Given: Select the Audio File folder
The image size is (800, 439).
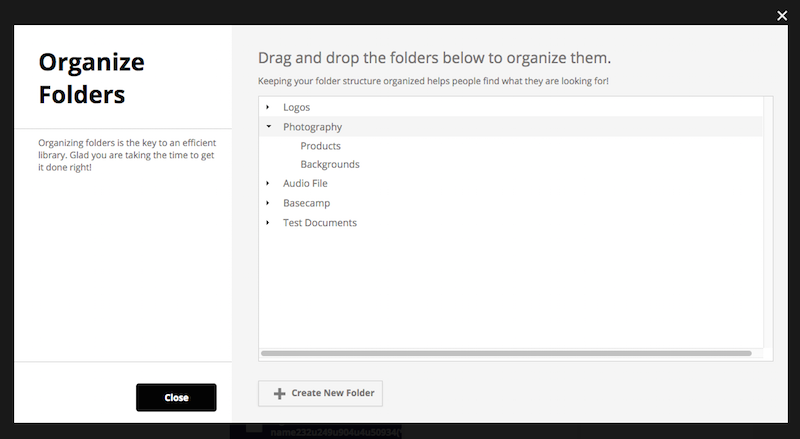Looking at the screenshot, I should tap(305, 183).
